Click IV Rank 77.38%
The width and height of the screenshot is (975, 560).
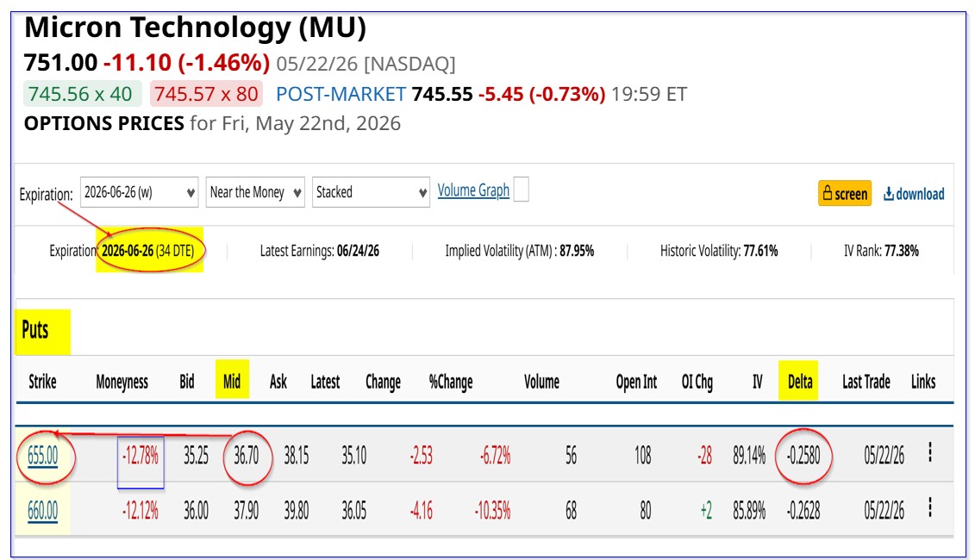pyautogui.click(x=881, y=251)
